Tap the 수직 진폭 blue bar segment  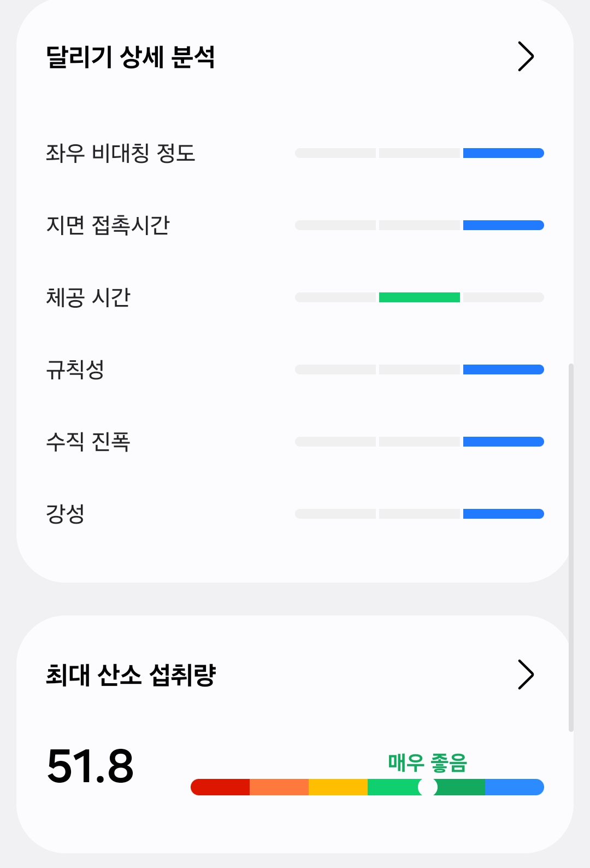503,442
